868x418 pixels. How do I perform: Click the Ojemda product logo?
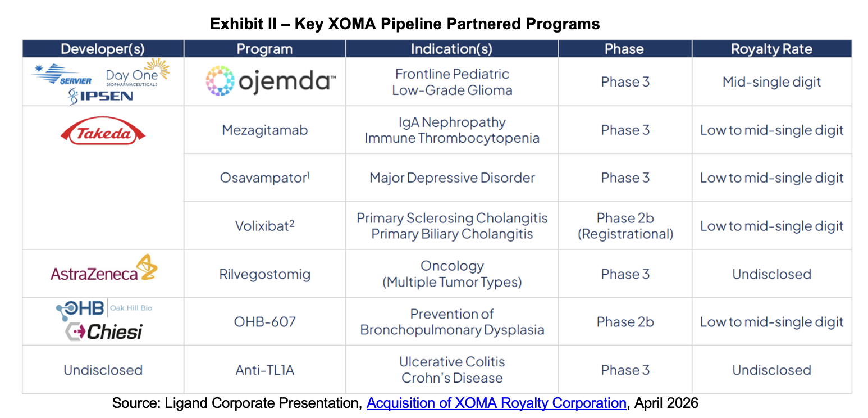[270, 81]
